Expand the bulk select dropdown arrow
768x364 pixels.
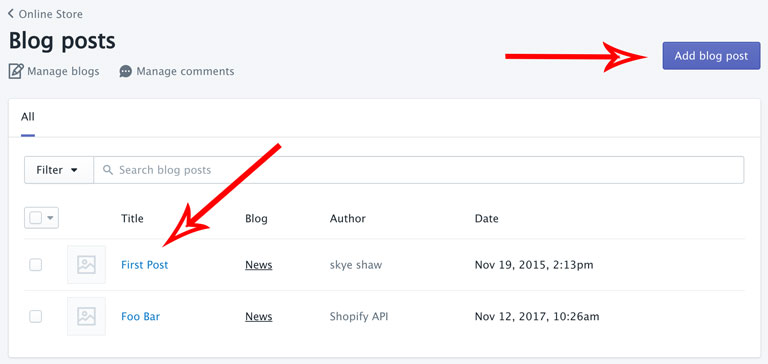[50, 218]
